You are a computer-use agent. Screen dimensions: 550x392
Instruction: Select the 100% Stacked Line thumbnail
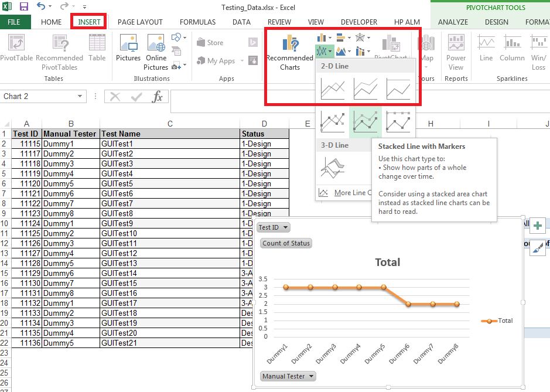coord(398,89)
